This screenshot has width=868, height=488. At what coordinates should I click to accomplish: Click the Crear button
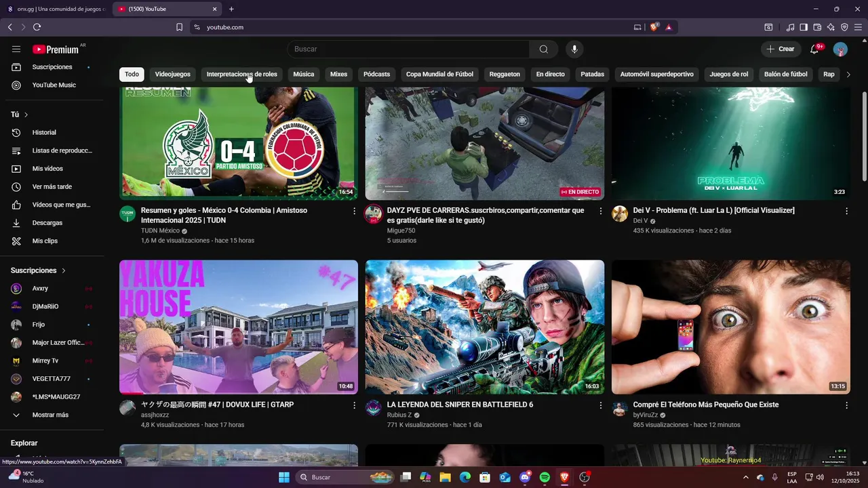(x=781, y=49)
